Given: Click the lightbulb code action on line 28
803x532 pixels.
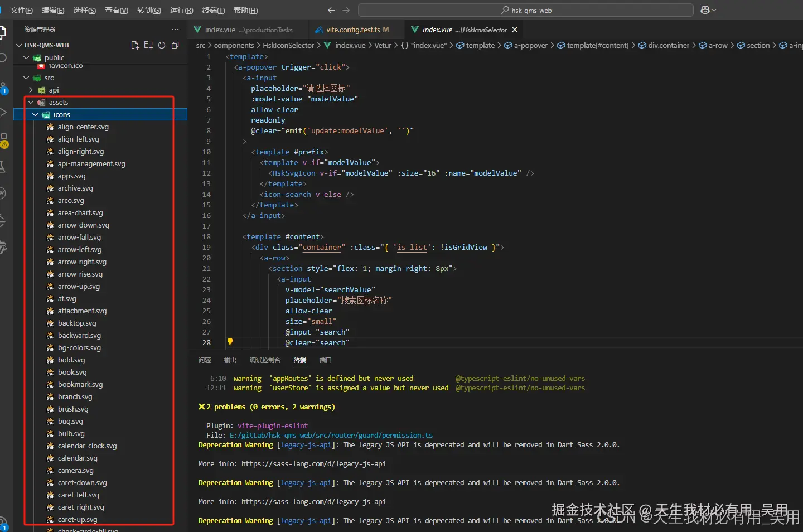Looking at the screenshot, I should click(x=230, y=342).
